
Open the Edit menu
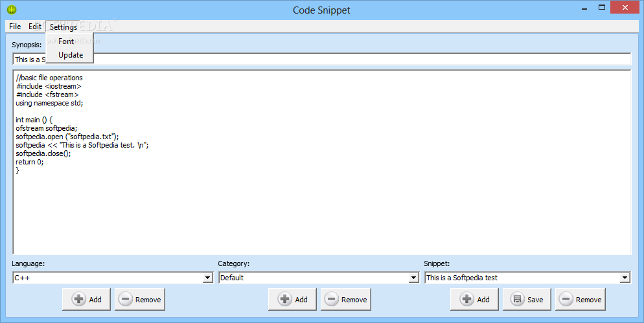click(x=35, y=27)
